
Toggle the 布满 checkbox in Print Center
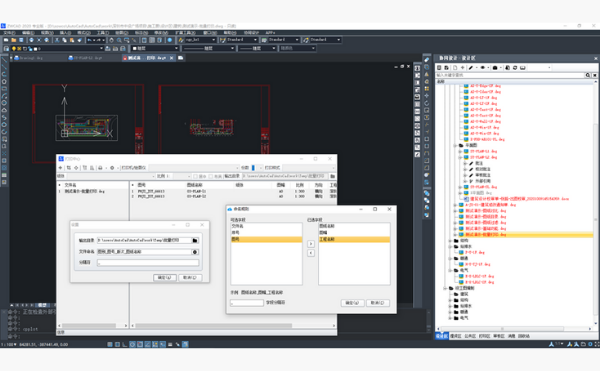point(210,176)
